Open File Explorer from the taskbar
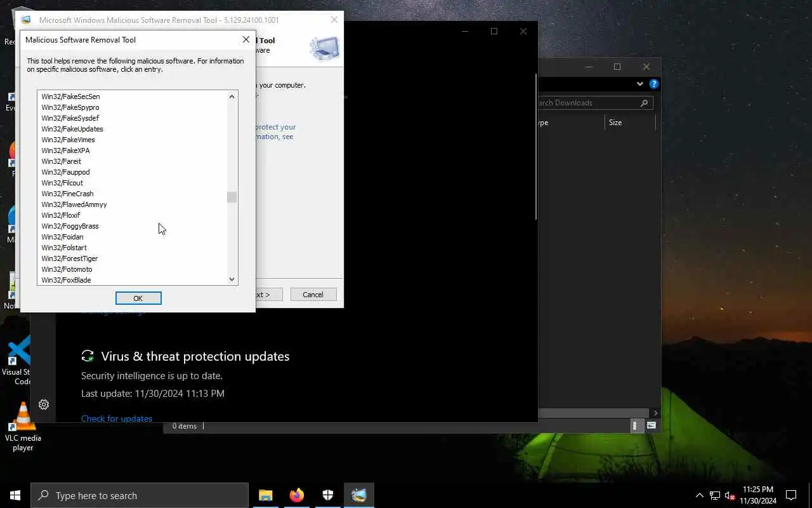812x508 pixels. (266, 495)
